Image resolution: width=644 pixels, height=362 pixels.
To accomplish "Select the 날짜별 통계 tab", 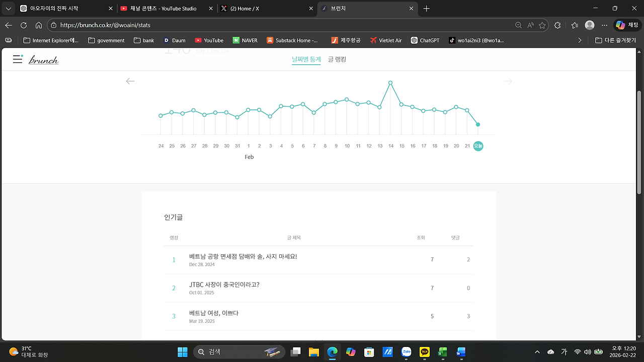I will click(306, 59).
